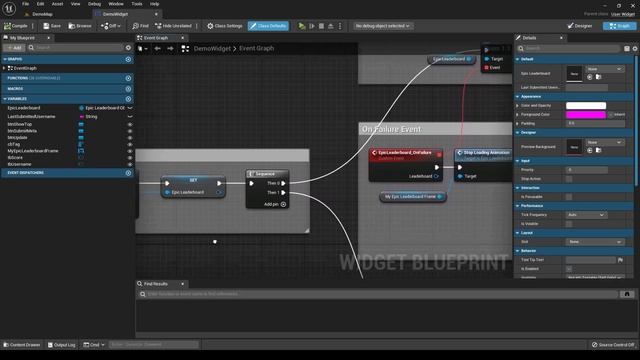Open Class Defaults
640x360 pixels.
[268, 26]
